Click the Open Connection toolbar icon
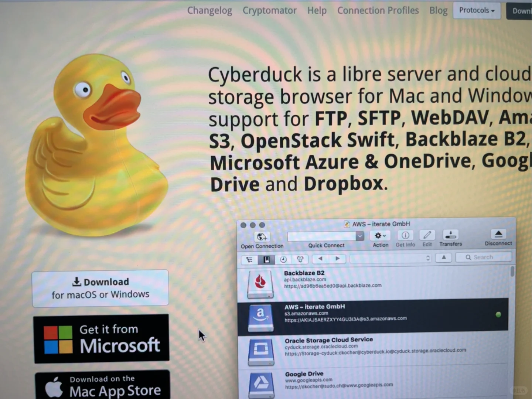 coord(262,237)
